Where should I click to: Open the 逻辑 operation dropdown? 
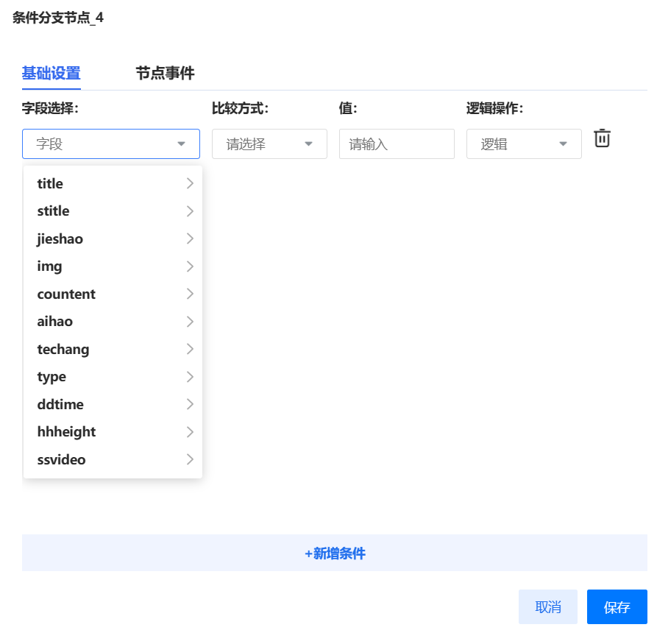(524, 144)
